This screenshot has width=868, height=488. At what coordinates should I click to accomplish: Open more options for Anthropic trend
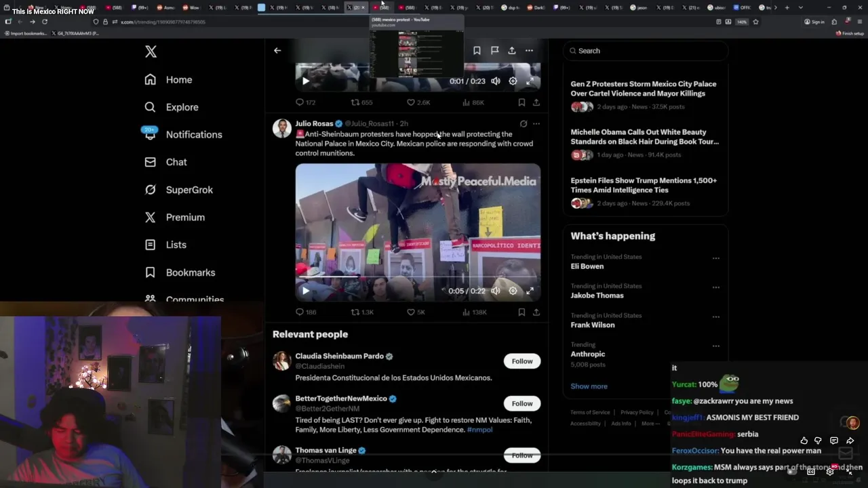[715, 346]
